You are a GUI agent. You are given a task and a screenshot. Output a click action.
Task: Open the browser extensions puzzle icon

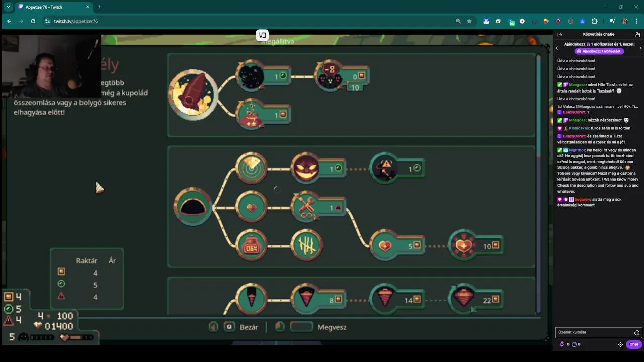point(595,21)
